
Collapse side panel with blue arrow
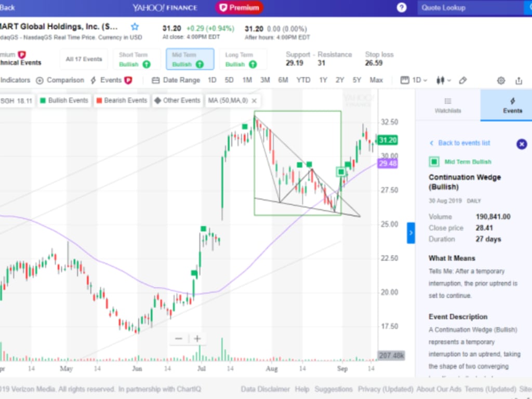[x=410, y=233]
